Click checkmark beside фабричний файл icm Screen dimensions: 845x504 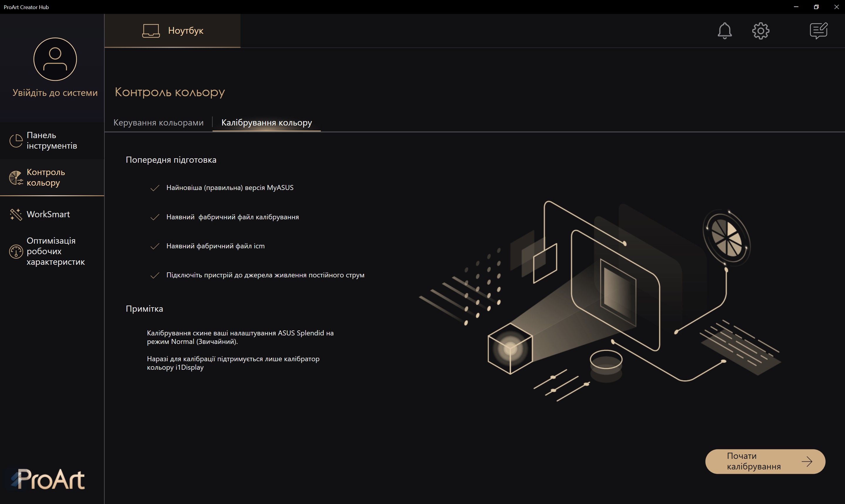[x=155, y=246]
